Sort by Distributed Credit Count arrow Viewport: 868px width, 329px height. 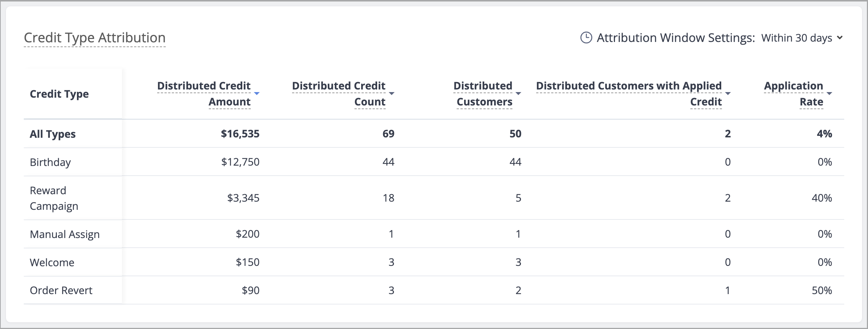click(391, 94)
